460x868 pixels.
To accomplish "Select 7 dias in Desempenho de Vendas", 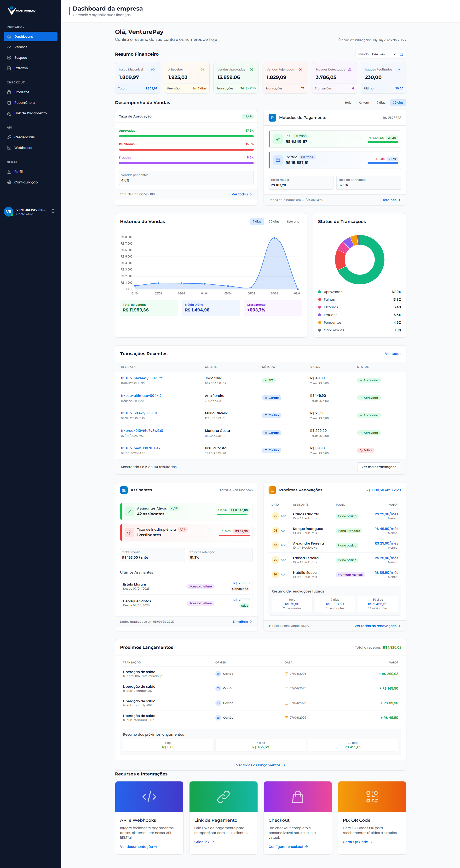I will (380, 103).
